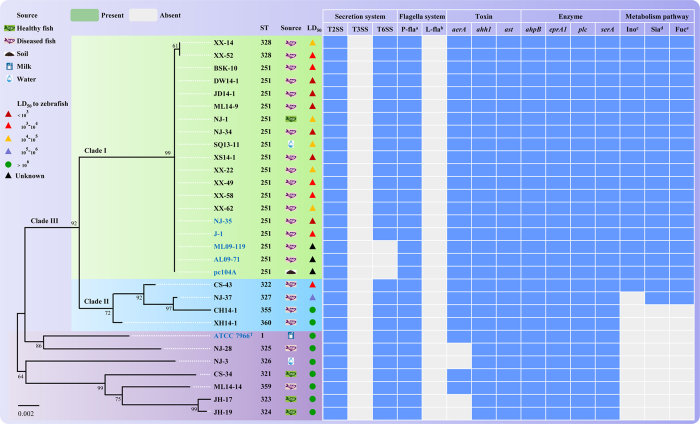Click the gray T6SS cell for ML09-119
This screenshot has height=424, width=700.
[385, 246]
